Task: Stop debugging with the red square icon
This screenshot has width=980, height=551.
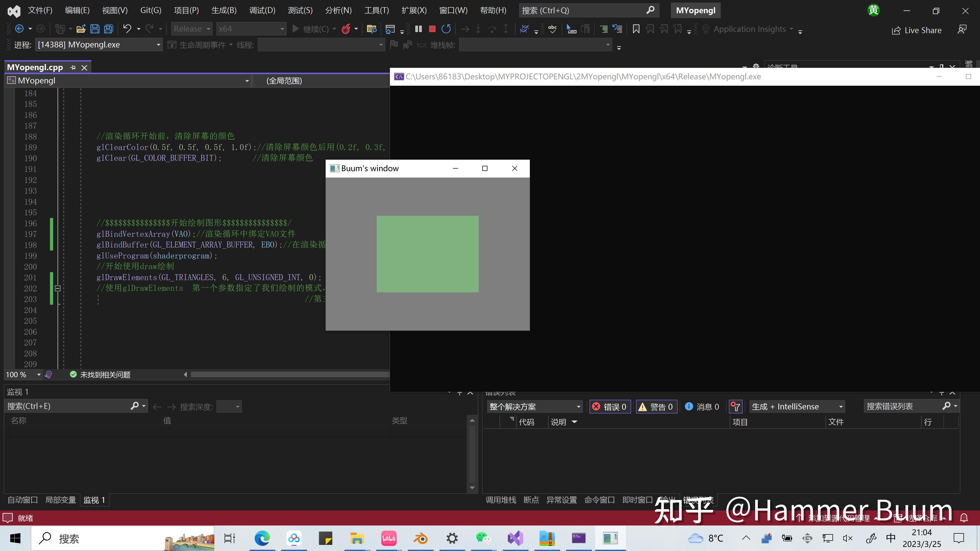Action: click(x=432, y=29)
